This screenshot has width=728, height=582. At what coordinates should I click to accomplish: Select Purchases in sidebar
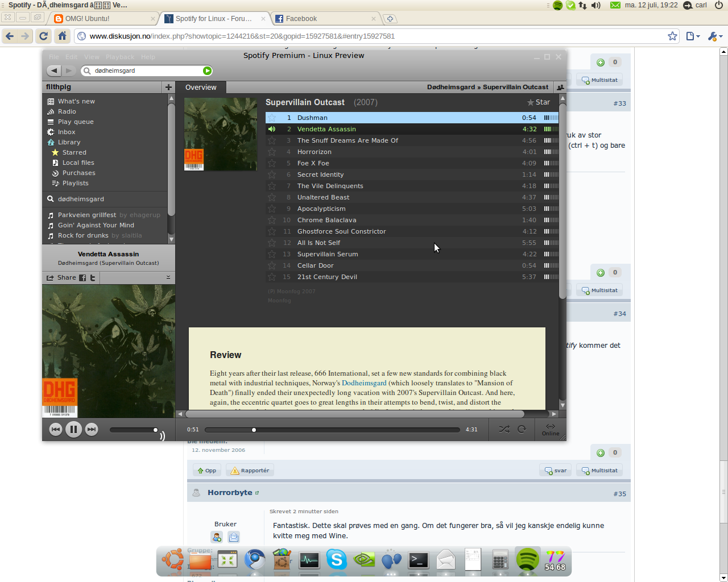(x=78, y=173)
